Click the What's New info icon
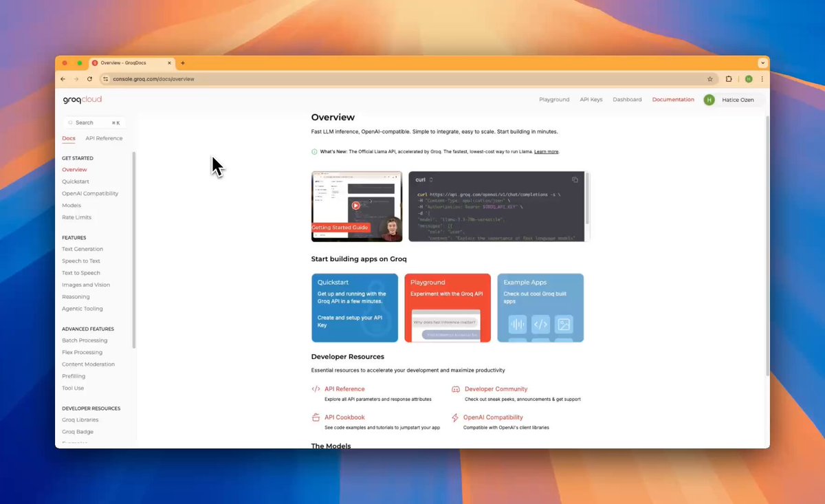The height and width of the screenshot is (504, 825). pyautogui.click(x=314, y=151)
